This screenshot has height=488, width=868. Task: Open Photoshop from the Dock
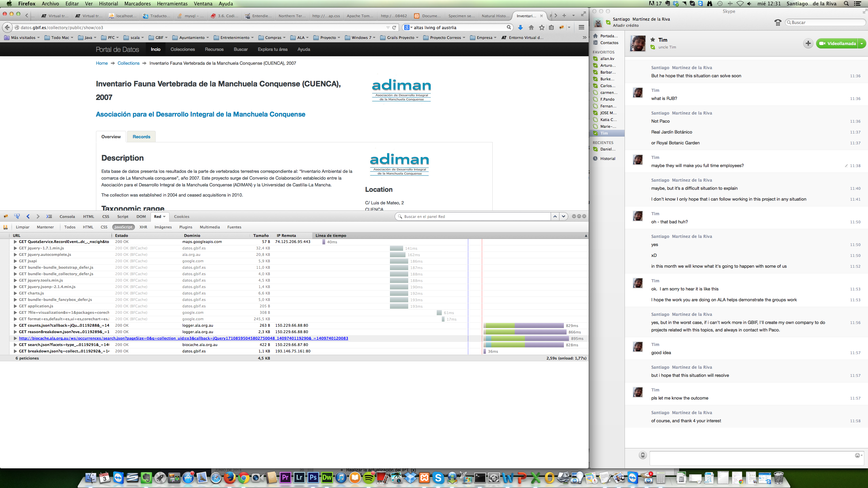pyautogui.click(x=313, y=478)
